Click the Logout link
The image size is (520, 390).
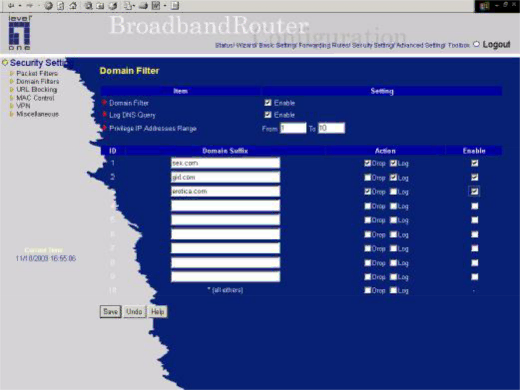point(496,44)
